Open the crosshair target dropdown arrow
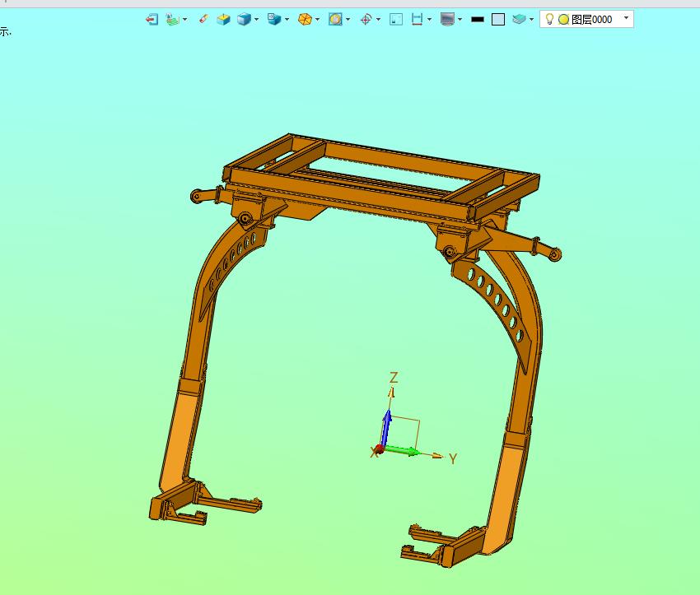The image size is (700, 595). [x=378, y=20]
